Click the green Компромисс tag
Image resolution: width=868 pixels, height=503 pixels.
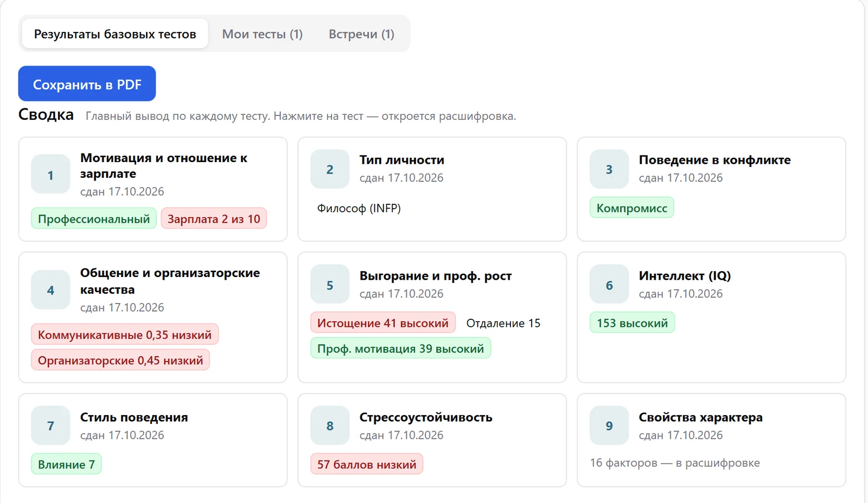(x=632, y=208)
